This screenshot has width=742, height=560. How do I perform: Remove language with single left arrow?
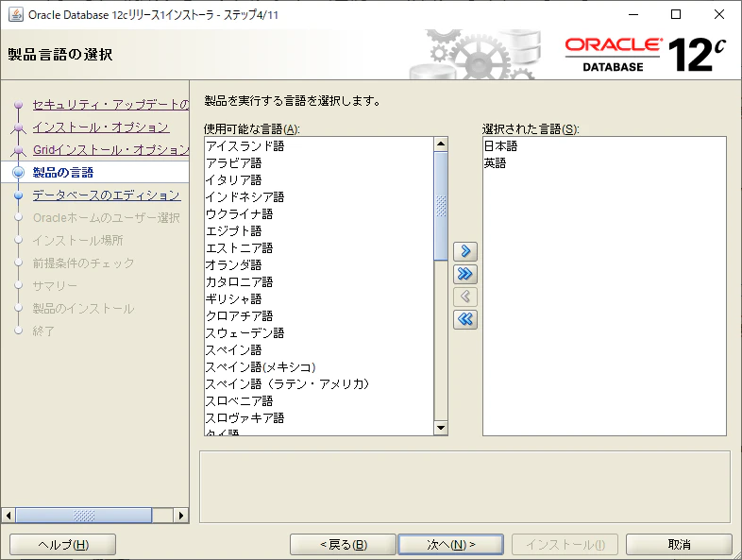pos(465,297)
